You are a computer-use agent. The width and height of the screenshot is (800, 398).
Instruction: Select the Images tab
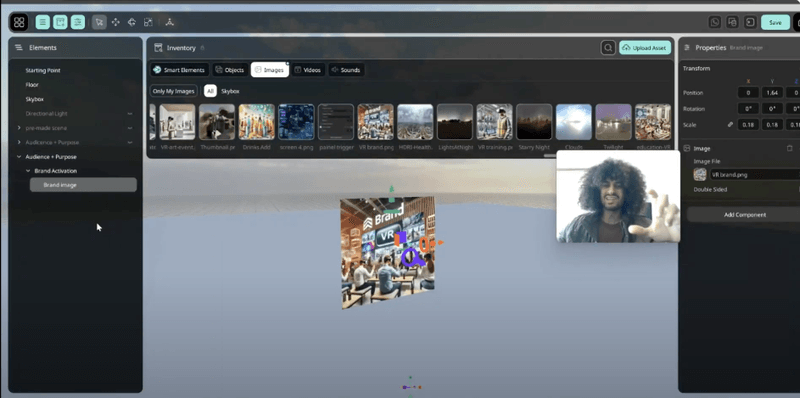pos(270,70)
